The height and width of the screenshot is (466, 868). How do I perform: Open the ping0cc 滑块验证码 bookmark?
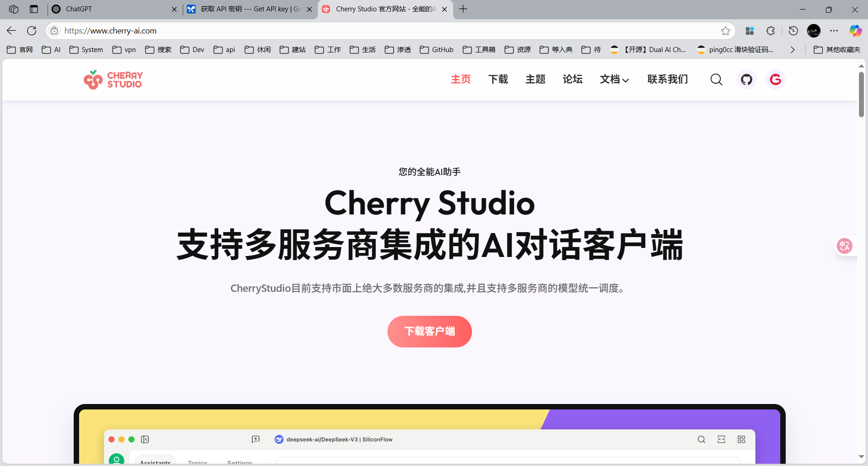pos(736,50)
